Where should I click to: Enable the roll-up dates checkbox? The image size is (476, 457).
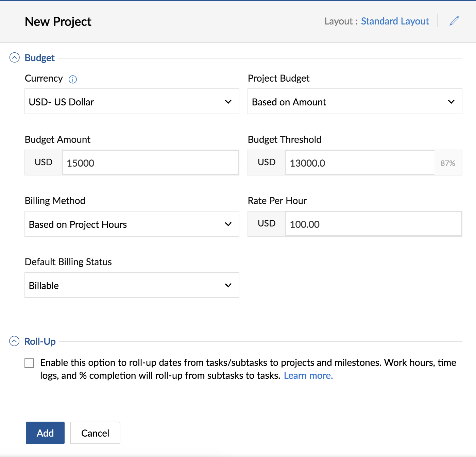coord(30,363)
